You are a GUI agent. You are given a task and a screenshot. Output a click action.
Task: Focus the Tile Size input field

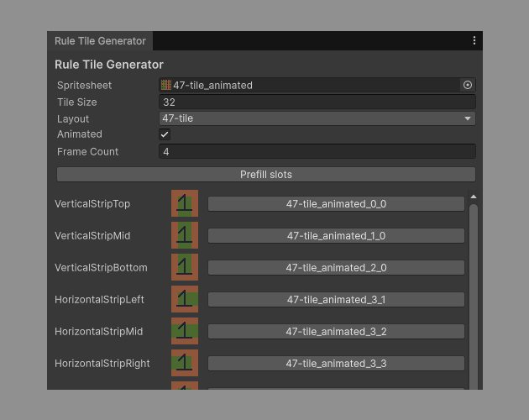tap(317, 102)
